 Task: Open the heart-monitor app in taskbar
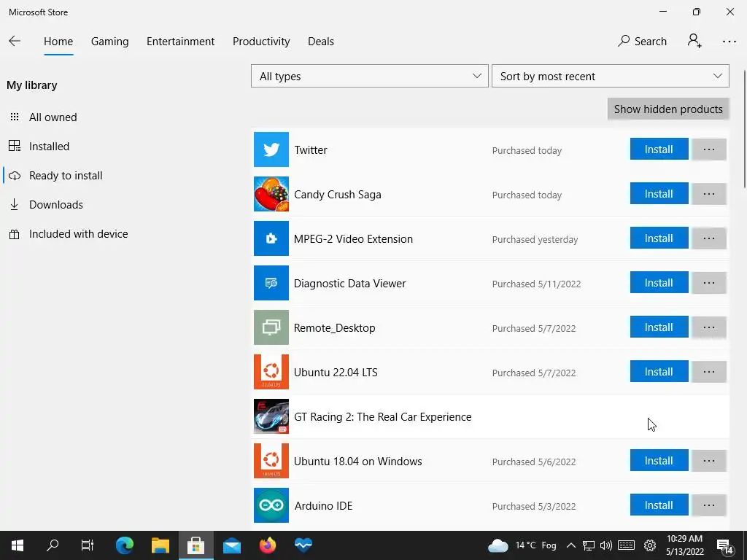tap(303, 545)
